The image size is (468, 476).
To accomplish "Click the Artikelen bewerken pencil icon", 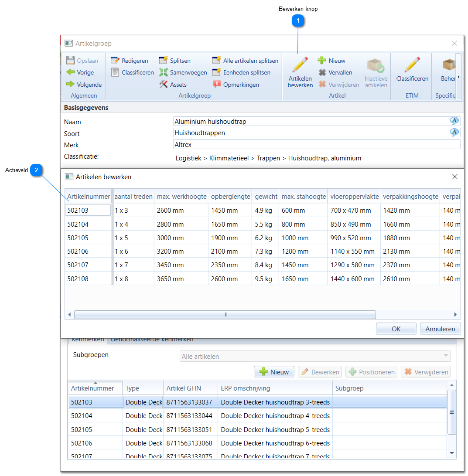I will click(x=300, y=65).
